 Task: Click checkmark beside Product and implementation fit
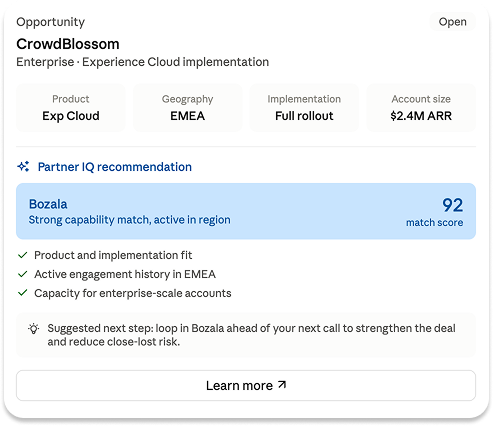(x=22, y=255)
